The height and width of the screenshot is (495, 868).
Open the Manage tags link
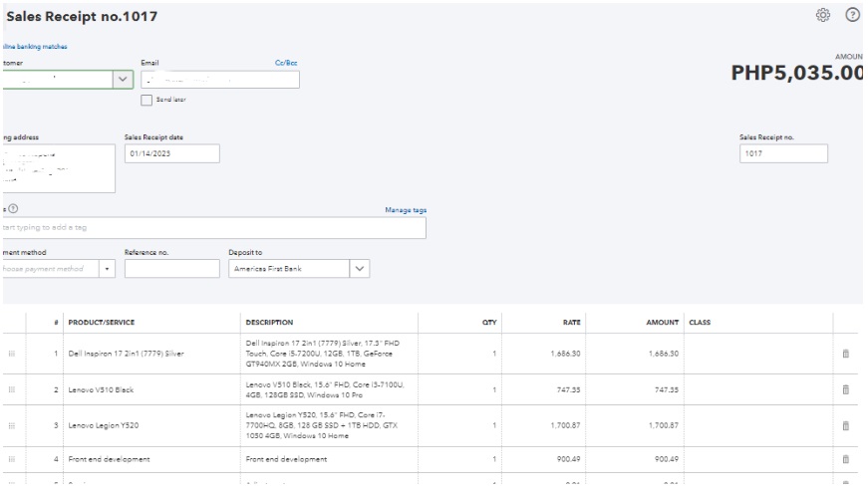[406, 210]
